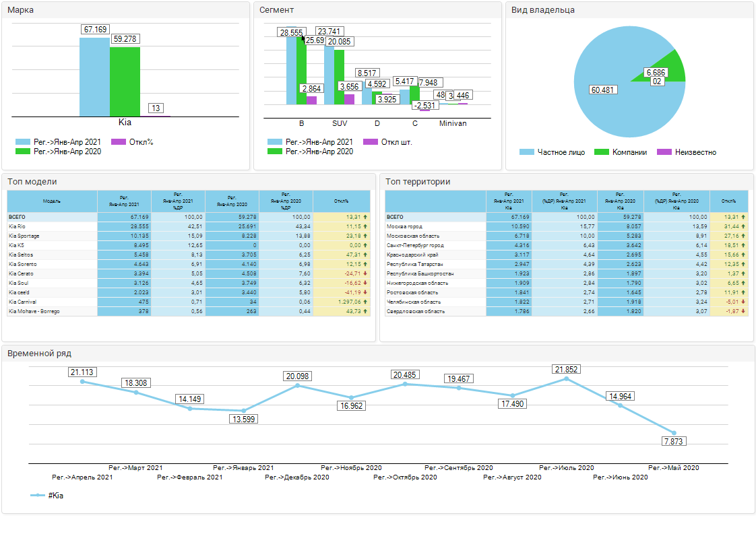
Task: Click the Модель column header
Action: pos(52,201)
